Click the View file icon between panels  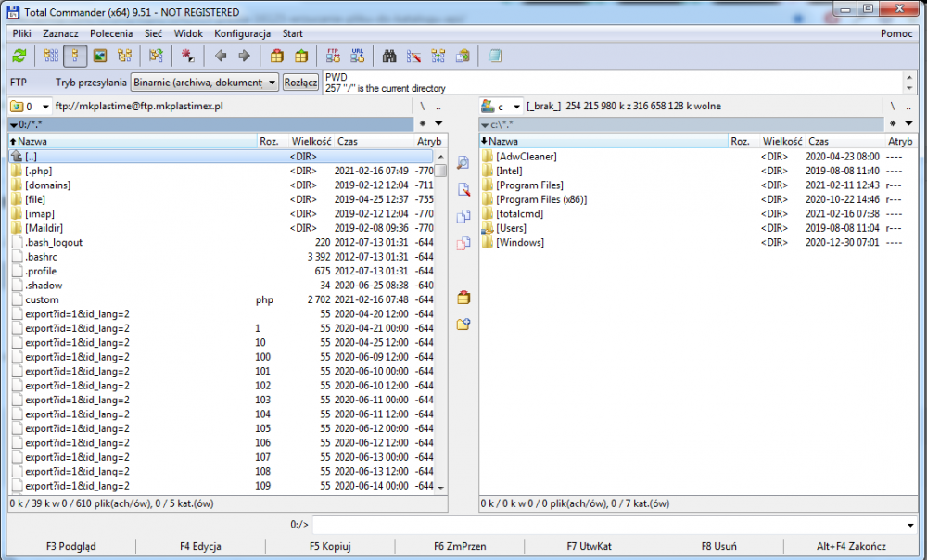click(463, 162)
